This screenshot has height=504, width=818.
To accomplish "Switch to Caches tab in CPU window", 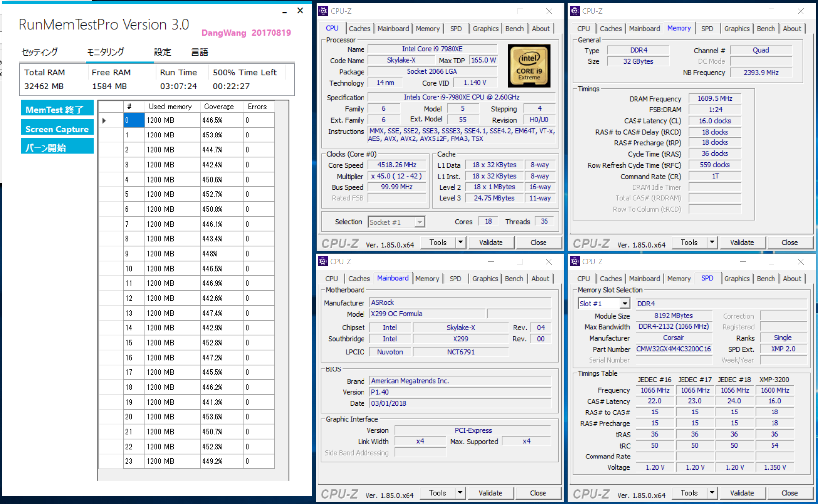I will coord(360,29).
